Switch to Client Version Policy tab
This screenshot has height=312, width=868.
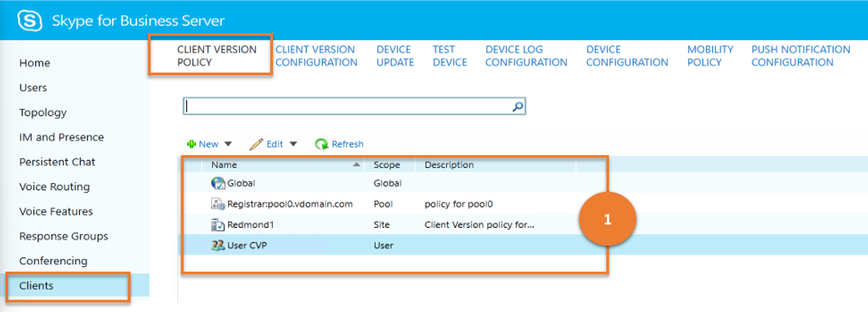pyautogui.click(x=217, y=56)
